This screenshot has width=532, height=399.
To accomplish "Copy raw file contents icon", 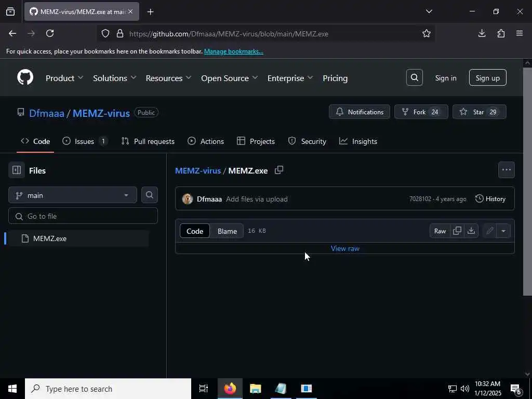I will 457,231.
